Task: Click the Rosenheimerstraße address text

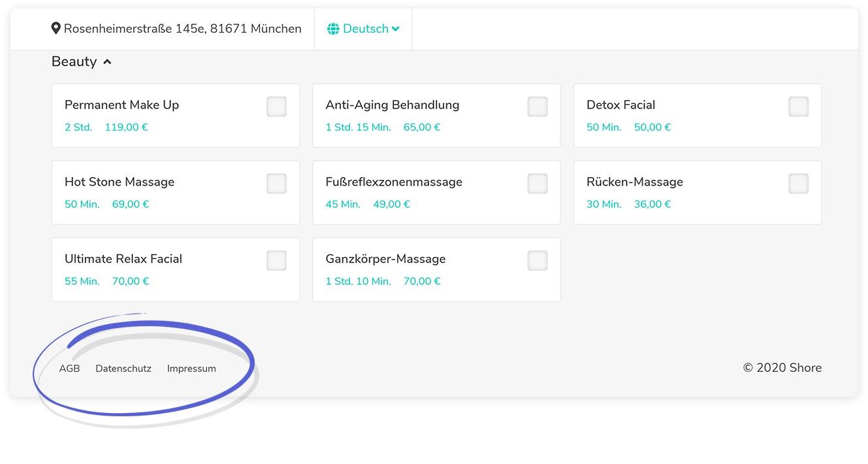Action: pos(182,29)
